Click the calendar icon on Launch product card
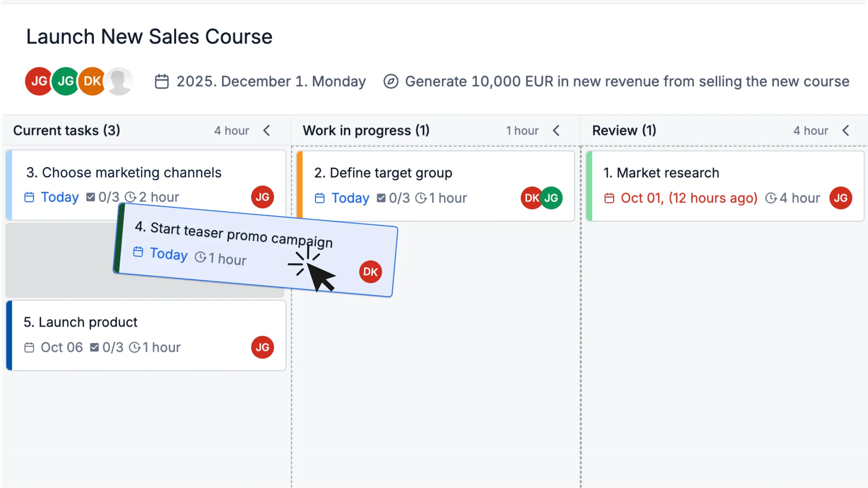Image resolution: width=868 pixels, height=488 pixels. [29, 347]
